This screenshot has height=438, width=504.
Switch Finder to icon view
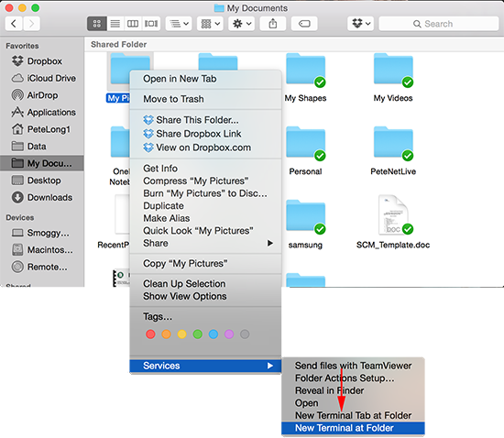coord(97,24)
